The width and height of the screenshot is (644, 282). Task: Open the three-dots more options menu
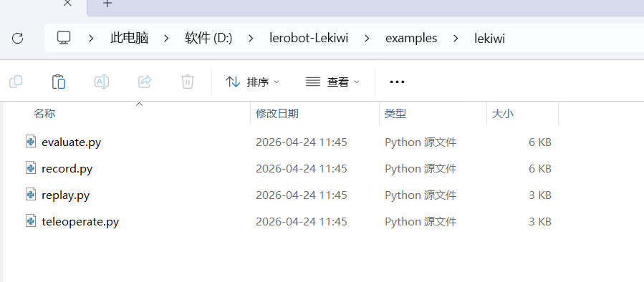click(397, 82)
